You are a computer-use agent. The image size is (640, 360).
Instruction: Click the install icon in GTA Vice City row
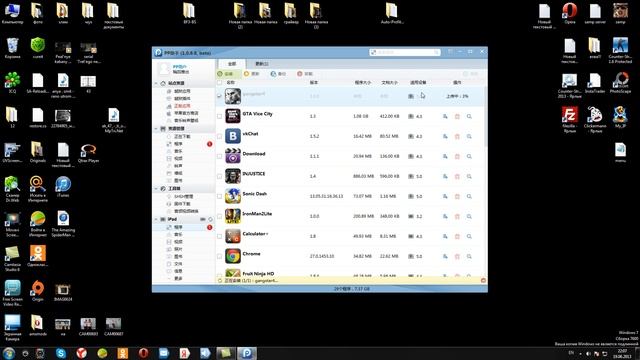[445, 116]
